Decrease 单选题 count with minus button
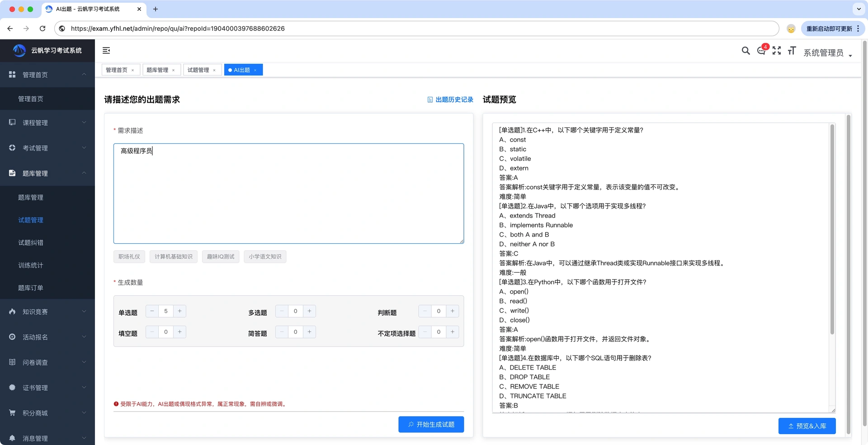 152,311
